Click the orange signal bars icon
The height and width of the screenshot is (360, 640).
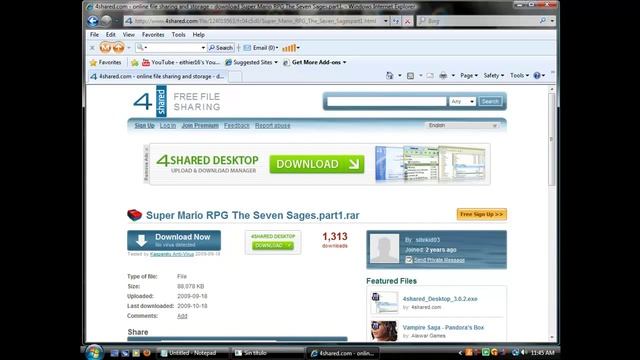(289, 48)
